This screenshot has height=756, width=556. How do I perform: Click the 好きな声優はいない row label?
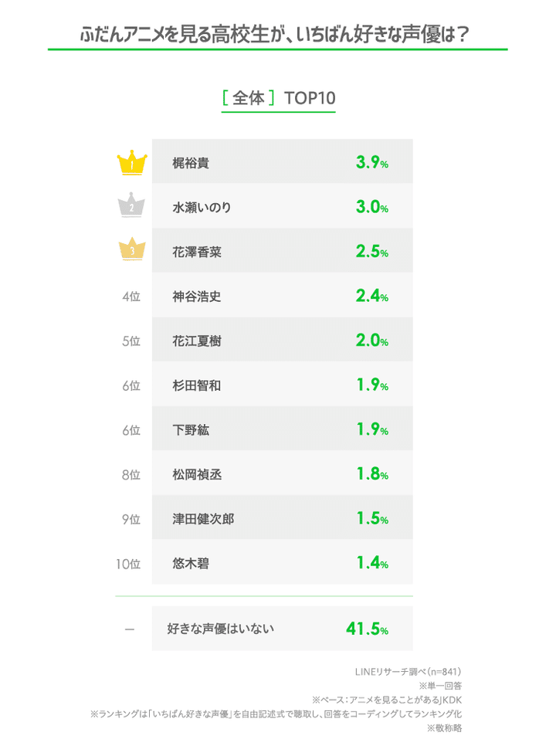(x=221, y=629)
